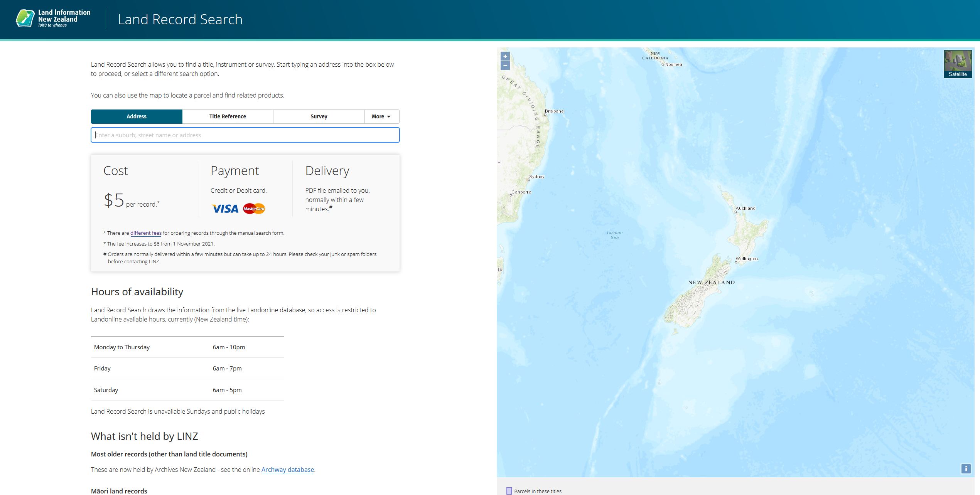Click Wellington on the map
The width and height of the screenshot is (980, 495).
coord(736,262)
